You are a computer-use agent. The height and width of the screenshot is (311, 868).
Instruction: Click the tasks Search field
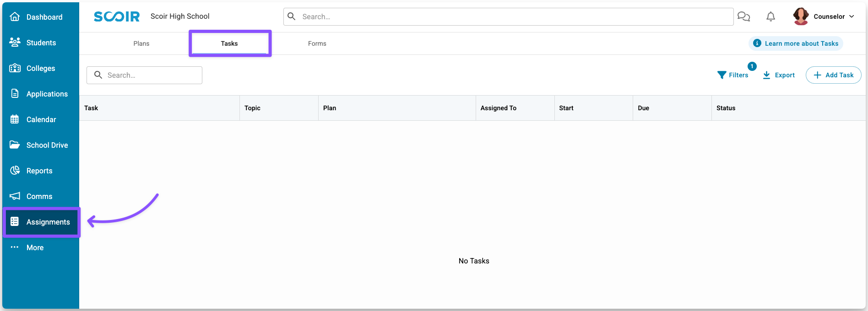(x=151, y=75)
